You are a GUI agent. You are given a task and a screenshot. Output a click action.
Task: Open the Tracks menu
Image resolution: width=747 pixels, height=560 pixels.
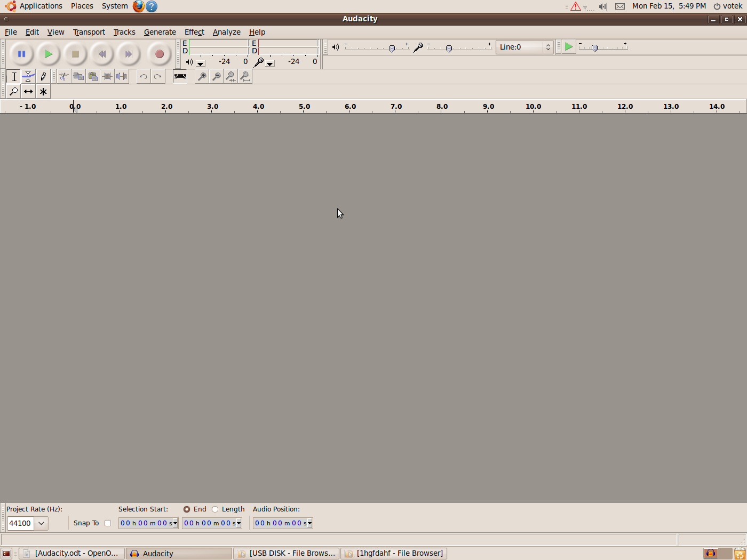tap(124, 32)
